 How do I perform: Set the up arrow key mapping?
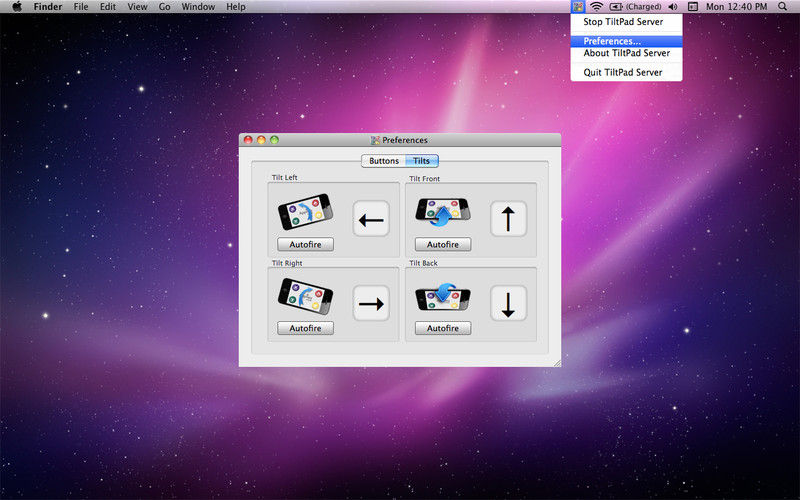[x=508, y=219]
